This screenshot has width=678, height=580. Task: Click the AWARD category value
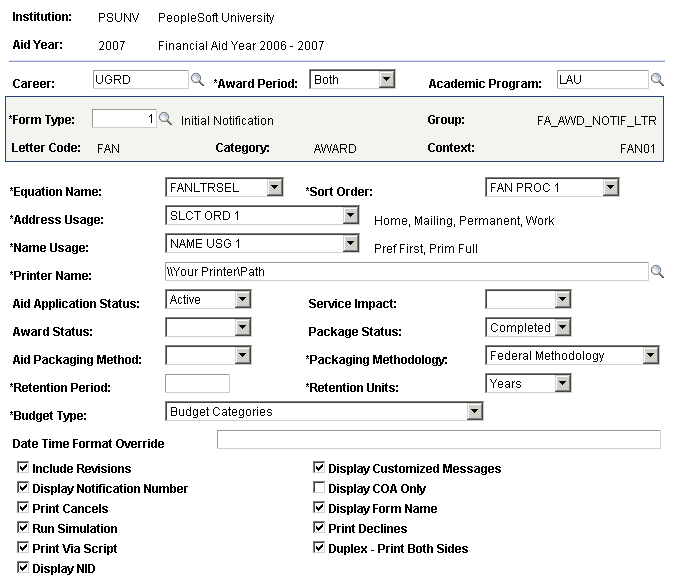335,149
